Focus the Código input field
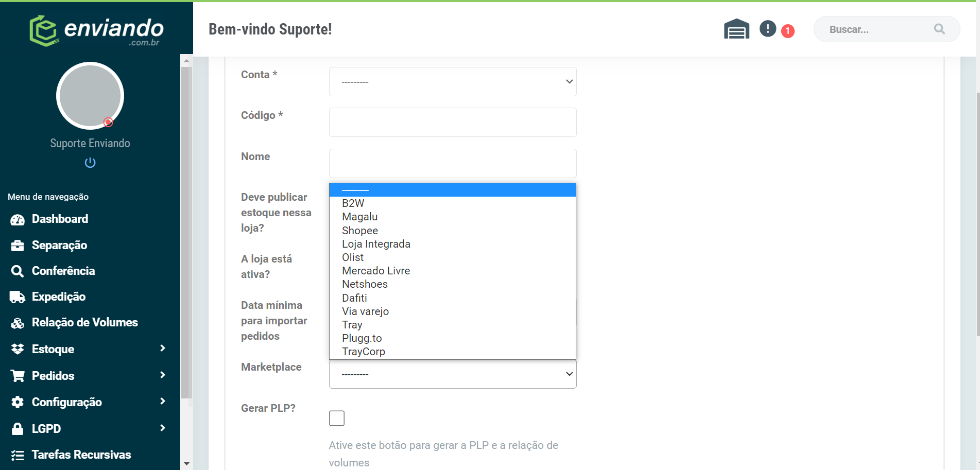This screenshot has width=980, height=470. pyautogui.click(x=453, y=122)
